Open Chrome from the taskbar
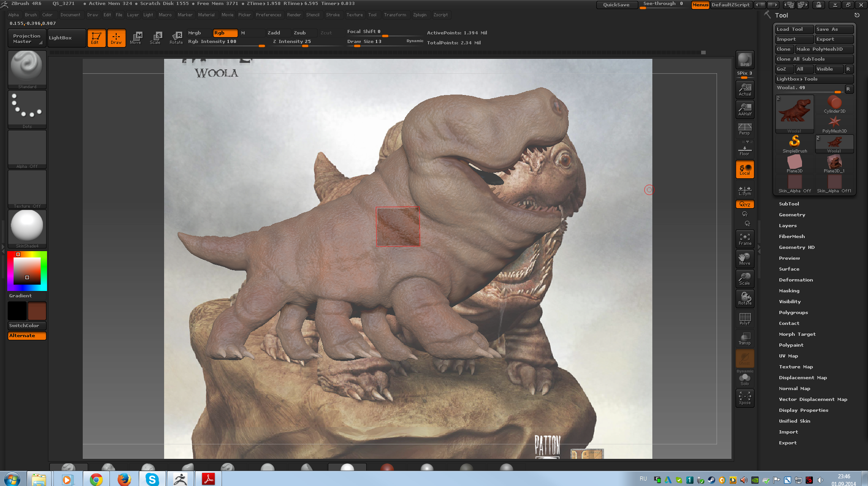The width and height of the screenshot is (868, 486). pyautogui.click(x=96, y=479)
